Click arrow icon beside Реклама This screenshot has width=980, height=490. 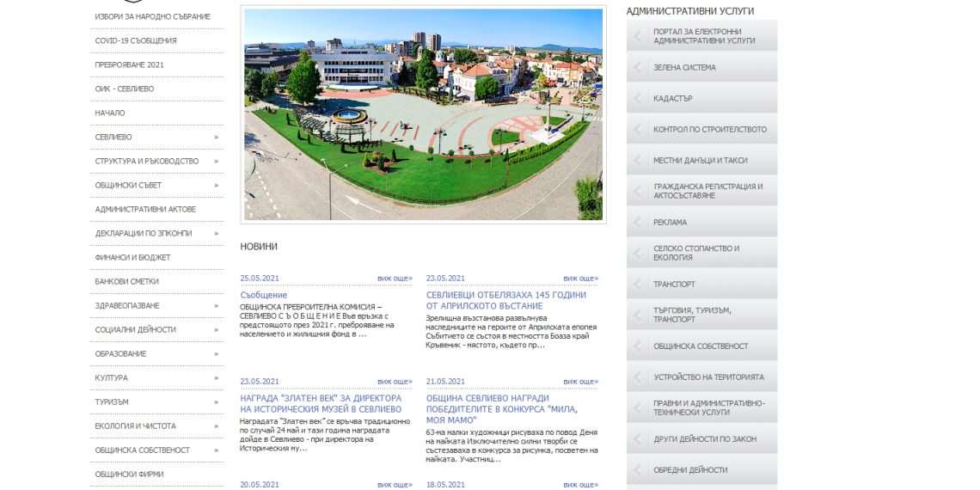point(638,223)
